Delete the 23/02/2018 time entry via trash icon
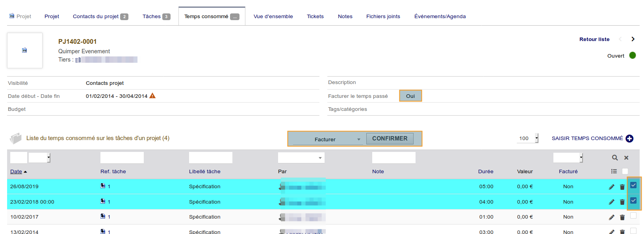The image size is (644, 234). (622, 202)
